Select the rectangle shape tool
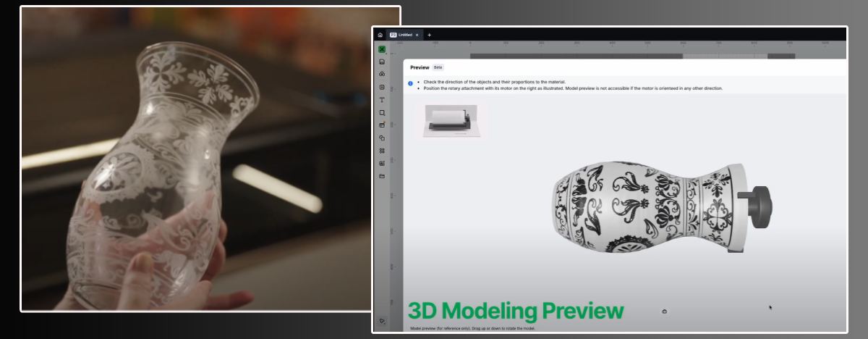The image size is (868, 339). coord(382,113)
